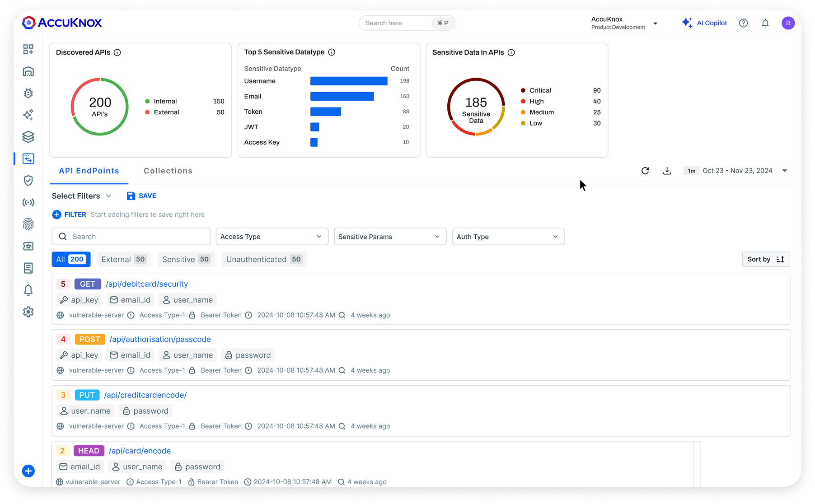
Task: Click the shield check sidebar icon
Action: (28, 181)
